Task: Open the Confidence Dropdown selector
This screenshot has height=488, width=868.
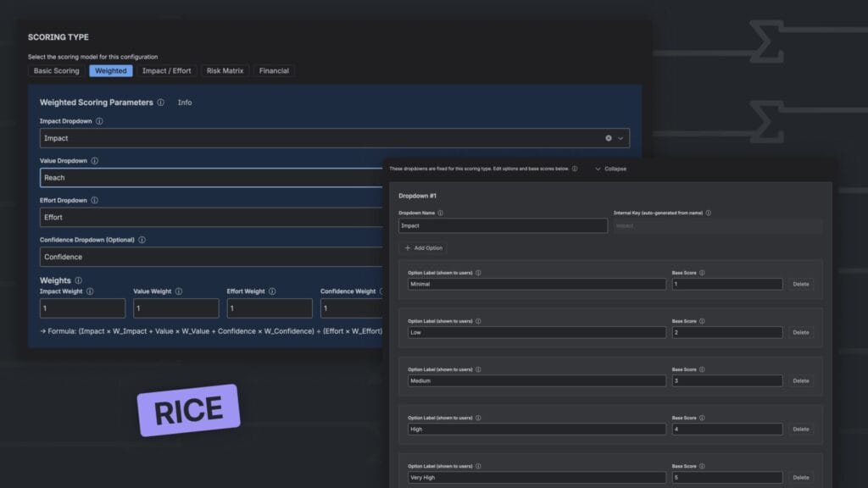Action: pos(212,257)
